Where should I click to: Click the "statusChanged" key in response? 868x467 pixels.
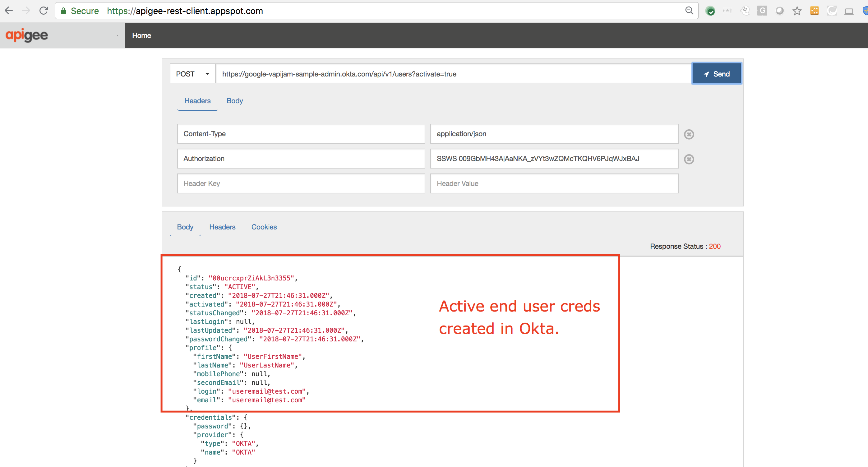click(216, 313)
